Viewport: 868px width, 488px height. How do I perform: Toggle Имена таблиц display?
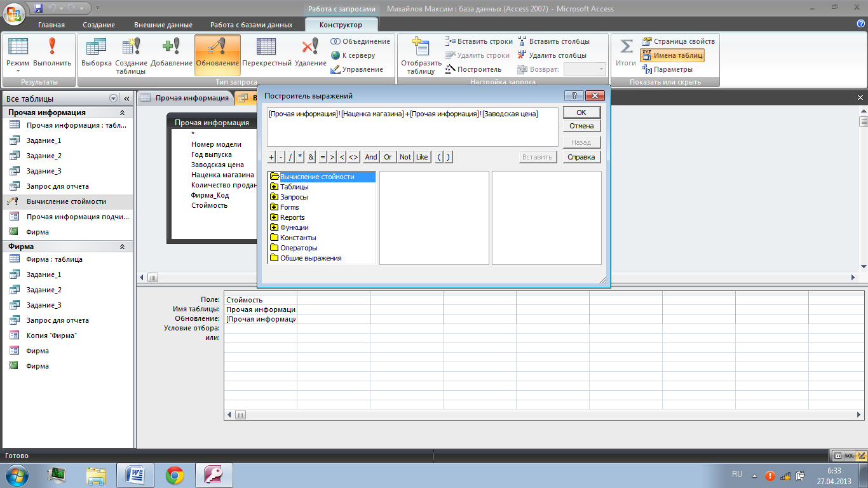672,55
